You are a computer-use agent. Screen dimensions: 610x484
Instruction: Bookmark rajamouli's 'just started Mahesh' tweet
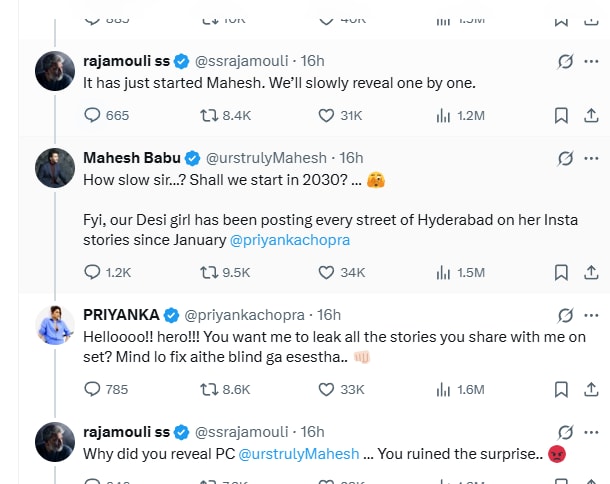coord(562,116)
